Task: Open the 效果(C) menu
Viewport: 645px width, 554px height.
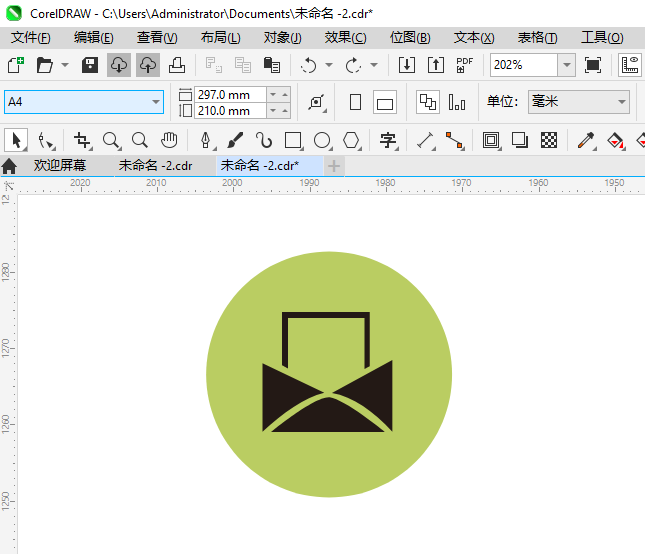Action: pos(346,38)
